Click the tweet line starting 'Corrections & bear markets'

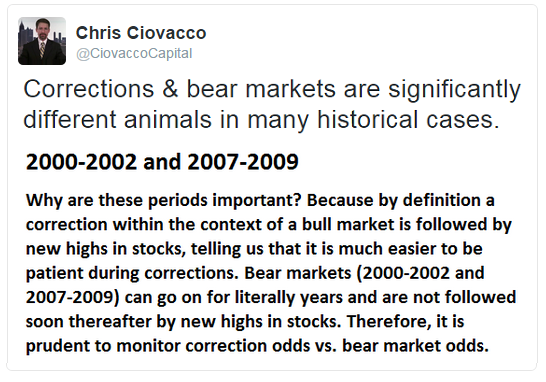click(272, 89)
